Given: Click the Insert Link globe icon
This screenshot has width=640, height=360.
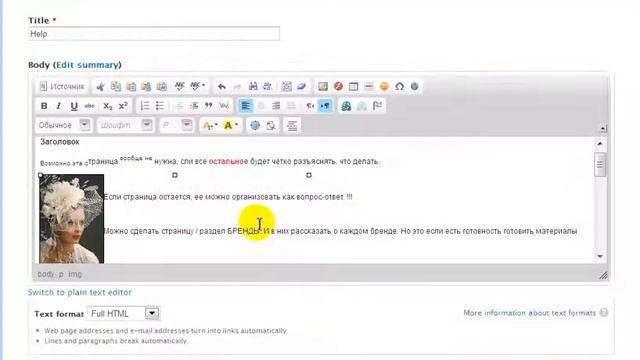Looking at the screenshot, I should point(346,106).
